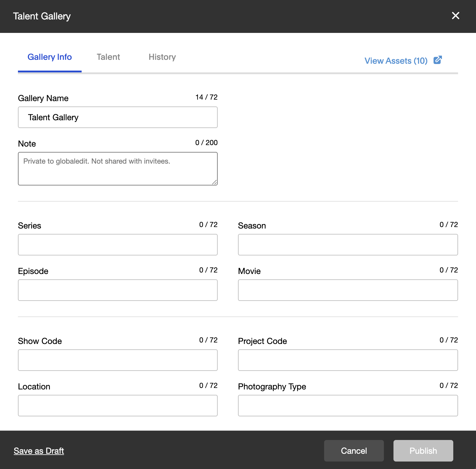Select the Episode input field

pyautogui.click(x=118, y=290)
